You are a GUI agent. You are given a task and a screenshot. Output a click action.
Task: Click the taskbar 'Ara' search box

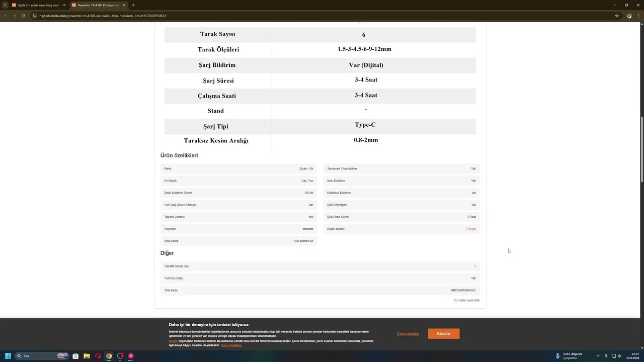click(x=42, y=356)
